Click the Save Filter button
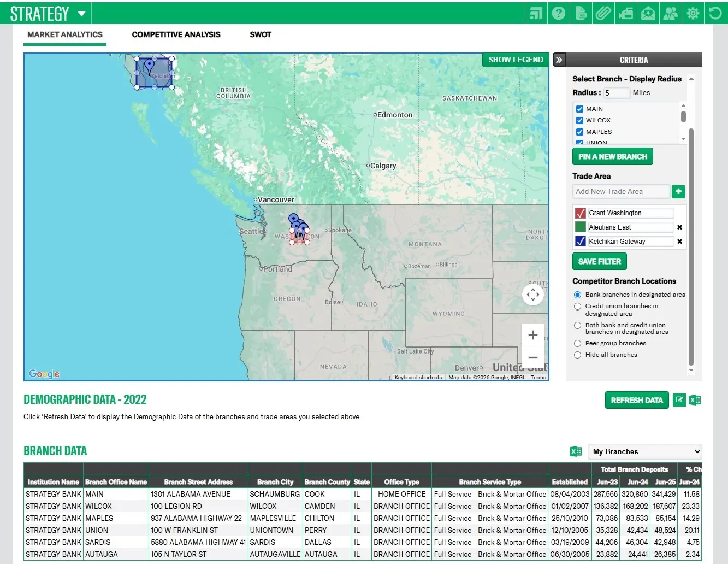728x564 pixels. click(600, 262)
